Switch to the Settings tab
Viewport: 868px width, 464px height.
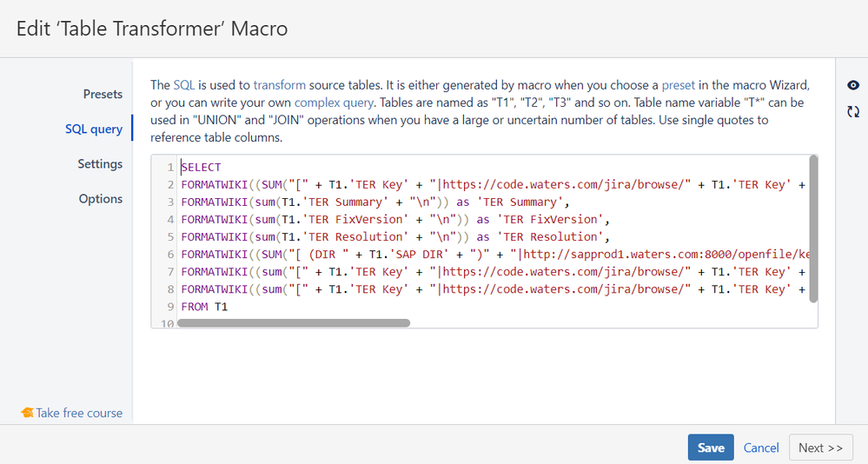pos(100,164)
